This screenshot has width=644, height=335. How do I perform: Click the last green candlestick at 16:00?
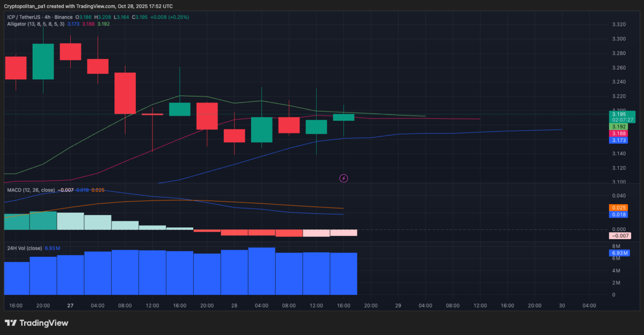(343, 117)
